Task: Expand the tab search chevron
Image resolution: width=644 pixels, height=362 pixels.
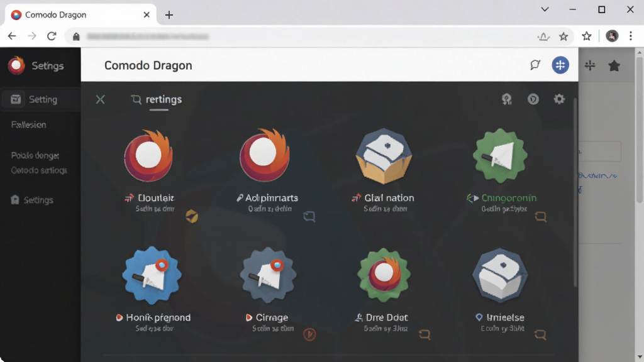Action: 545,9
